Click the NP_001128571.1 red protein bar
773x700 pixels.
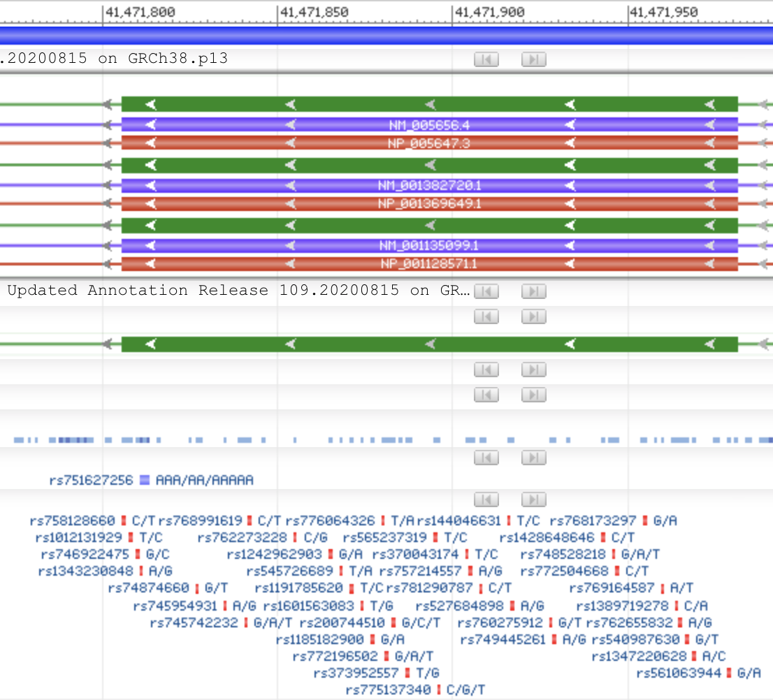coord(429,264)
